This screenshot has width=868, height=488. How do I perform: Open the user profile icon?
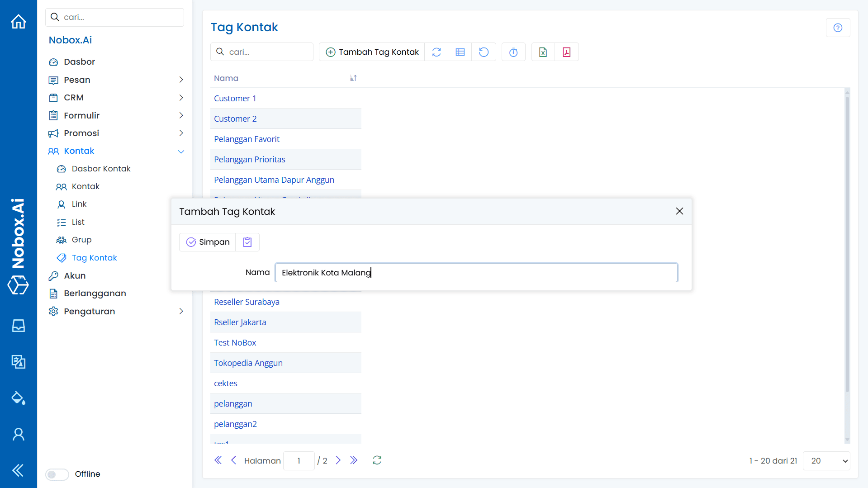(x=18, y=434)
